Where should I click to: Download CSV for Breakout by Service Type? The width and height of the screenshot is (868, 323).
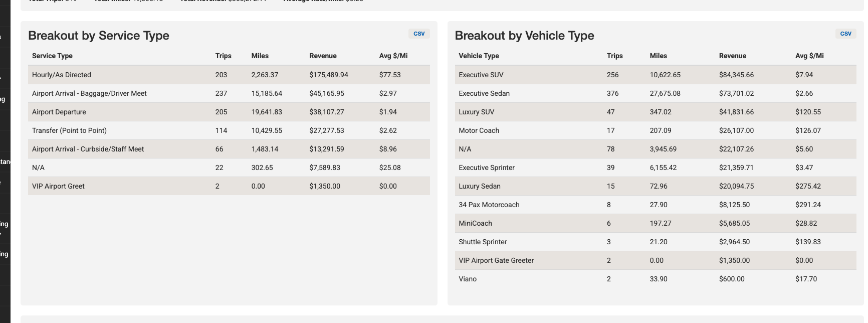419,34
